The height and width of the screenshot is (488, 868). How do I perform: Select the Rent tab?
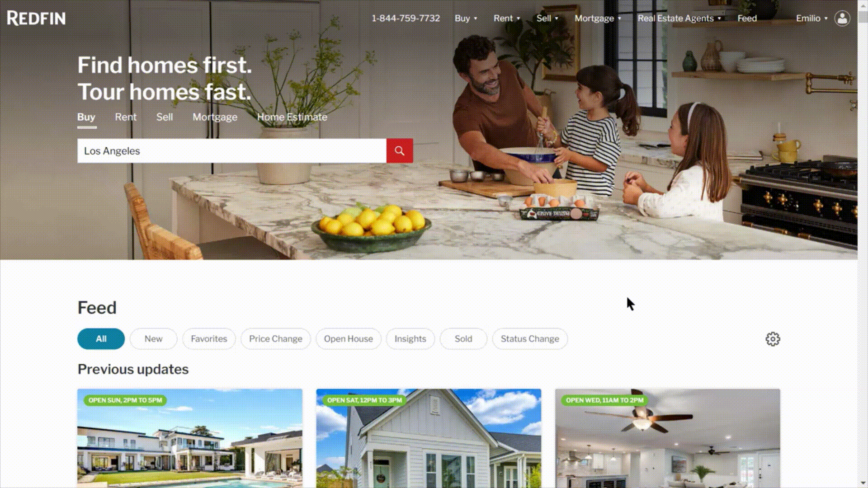[126, 117]
